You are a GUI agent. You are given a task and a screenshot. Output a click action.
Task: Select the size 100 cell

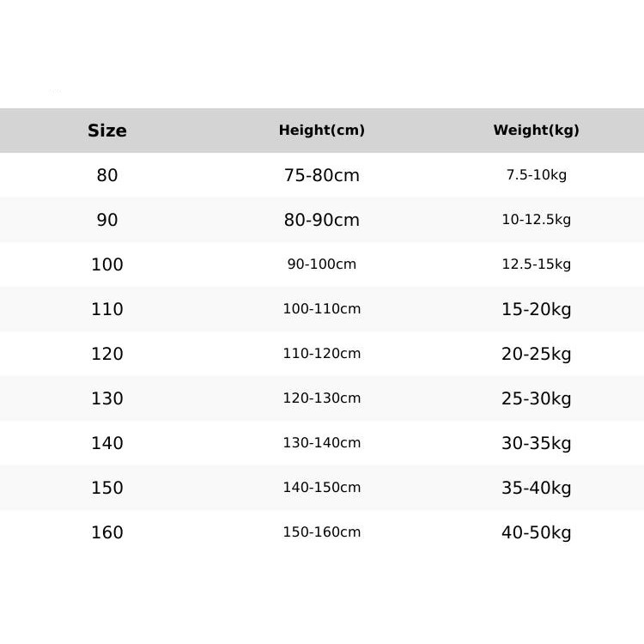[107, 264]
